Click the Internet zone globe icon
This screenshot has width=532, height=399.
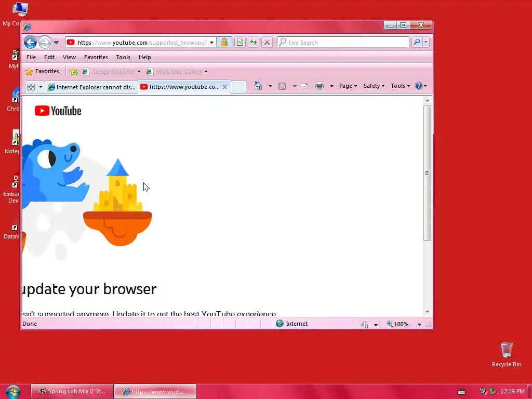coord(280,324)
